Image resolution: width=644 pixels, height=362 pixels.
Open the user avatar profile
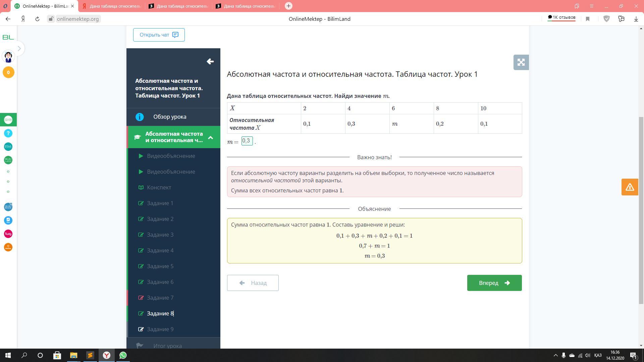(8, 57)
